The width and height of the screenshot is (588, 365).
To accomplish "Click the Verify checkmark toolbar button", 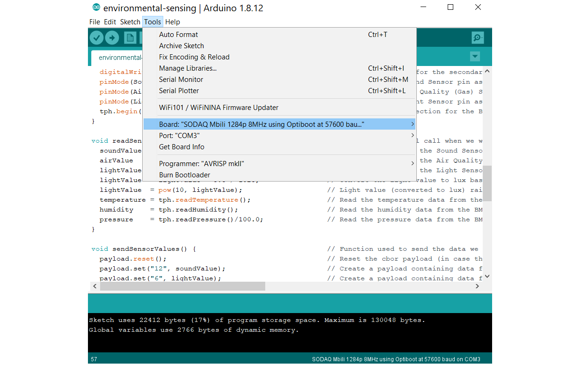I will click(96, 37).
